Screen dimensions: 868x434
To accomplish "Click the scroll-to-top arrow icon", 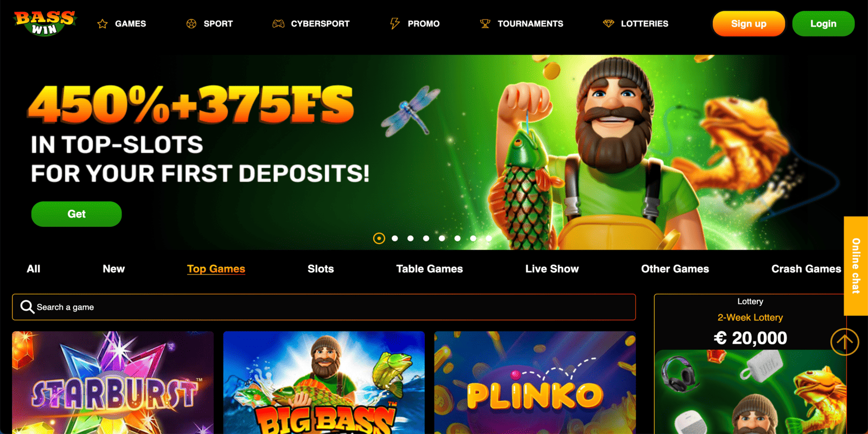I will (x=845, y=342).
